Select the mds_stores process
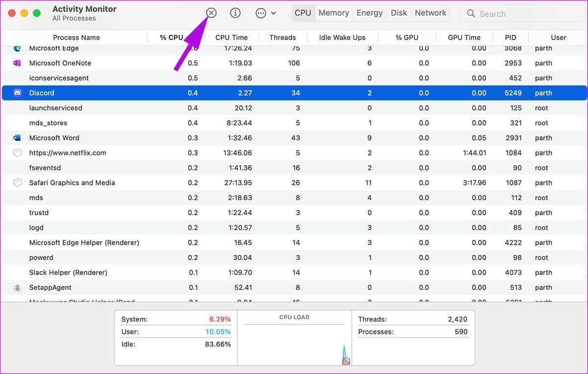 (x=48, y=123)
